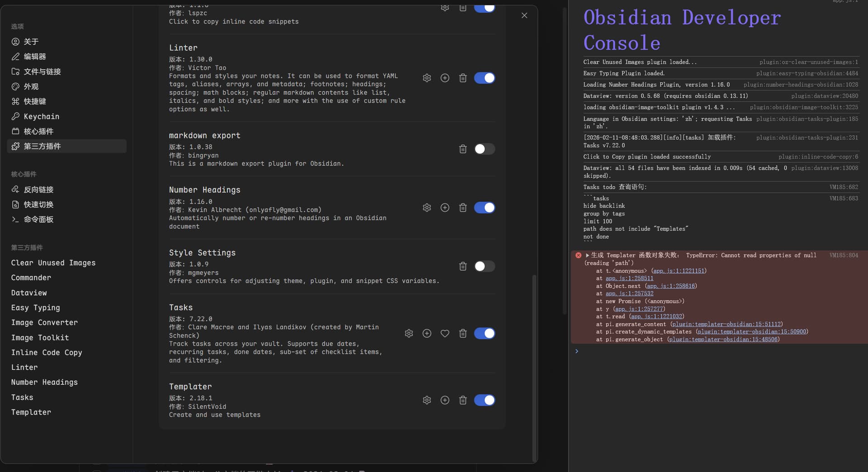Enable the markdown export plugin toggle
The height and width of the screenshot is (472, 868).
[484, 149]
